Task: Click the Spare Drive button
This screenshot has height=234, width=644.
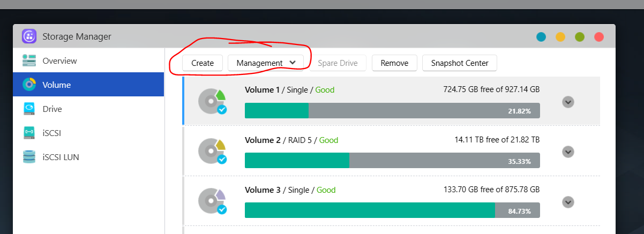Action: (x=338, y=63)
